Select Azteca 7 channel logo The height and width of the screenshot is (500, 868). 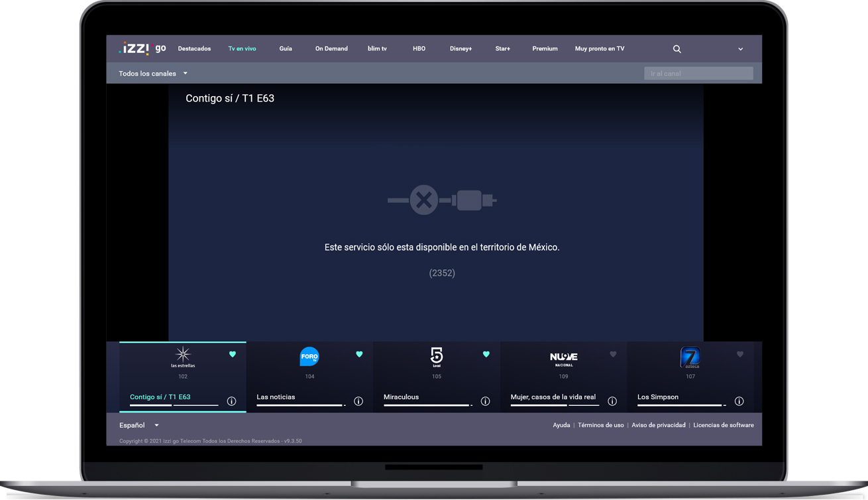tap(690, 357)
